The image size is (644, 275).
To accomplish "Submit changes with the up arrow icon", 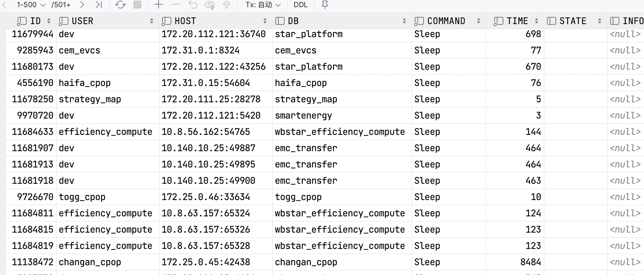I will [227, 5].
